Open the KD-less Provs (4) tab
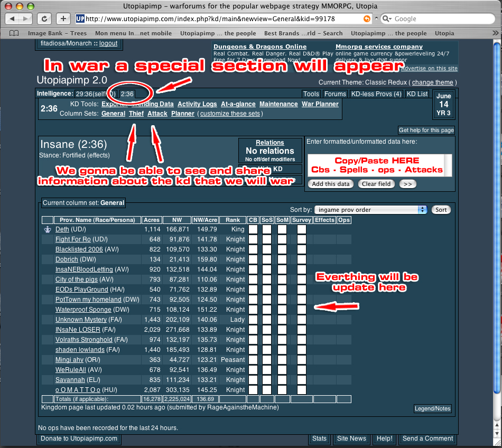The width and height of the screenshot is (502, 448). coord(376,94)
